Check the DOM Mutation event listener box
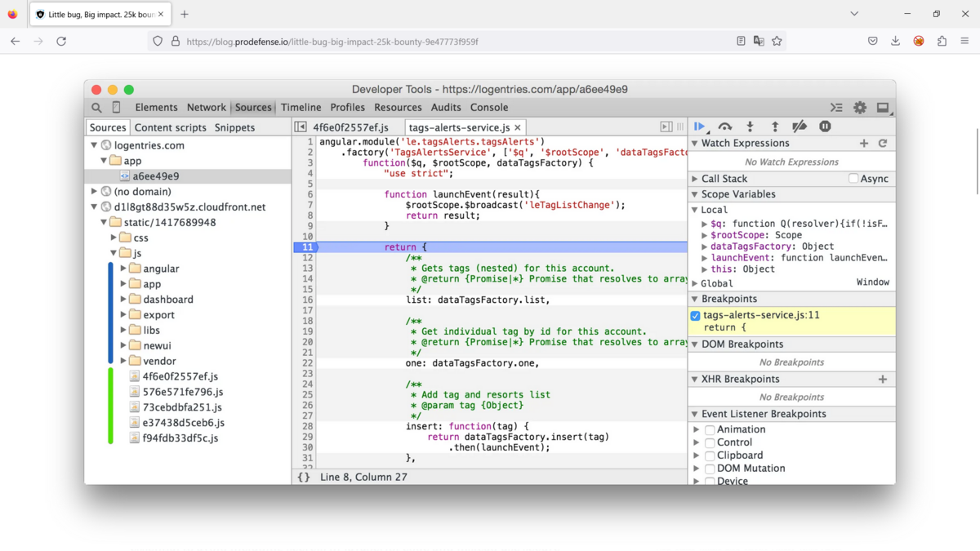 pos(710,469)
